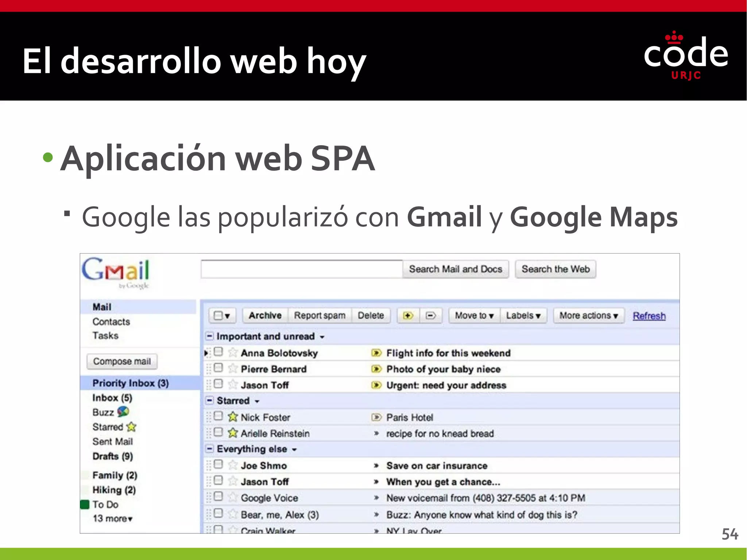The height and width of the screenshot is (560, 747).
Task: Collapse the Everything else section
Action: coord(210,449)
